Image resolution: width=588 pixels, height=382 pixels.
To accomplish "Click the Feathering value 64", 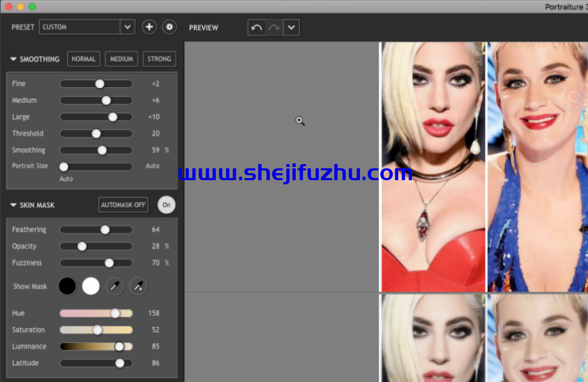I will [x=156, y=230].
